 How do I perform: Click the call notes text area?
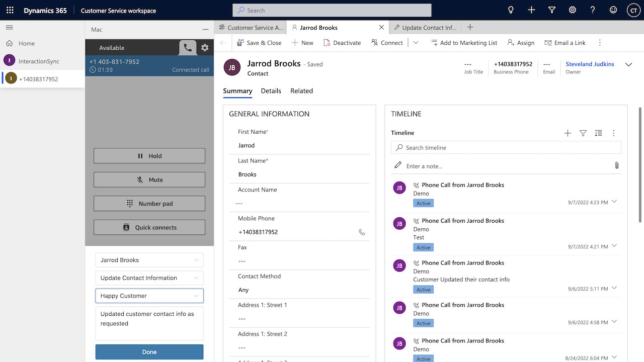pyautogui.click(x=149, y=323)
